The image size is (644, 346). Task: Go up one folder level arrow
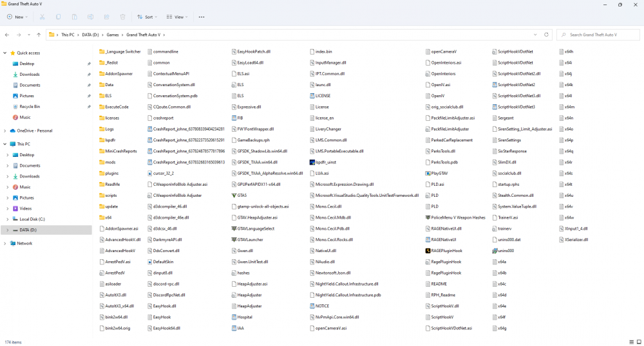(39, 35)
